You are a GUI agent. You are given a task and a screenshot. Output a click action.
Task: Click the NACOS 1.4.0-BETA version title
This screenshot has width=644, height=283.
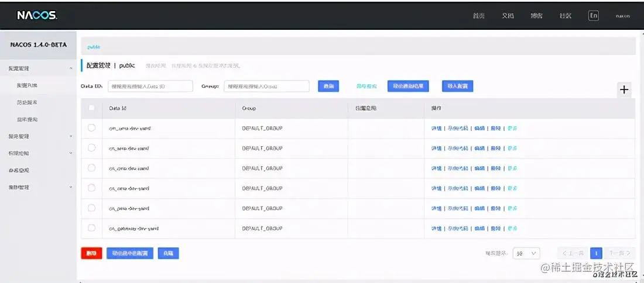(x=38, y=44)
